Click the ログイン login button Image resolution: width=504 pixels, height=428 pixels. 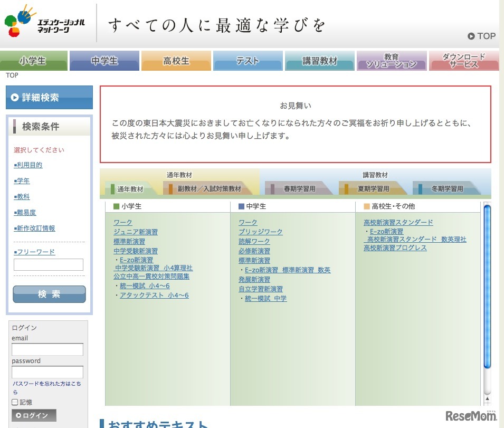(33, 415)
